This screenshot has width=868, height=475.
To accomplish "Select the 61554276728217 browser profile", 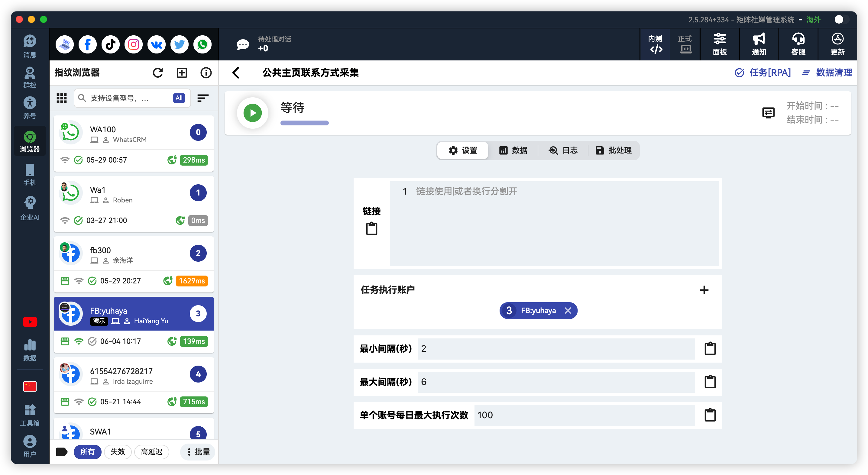I will (x=134, y=385).
